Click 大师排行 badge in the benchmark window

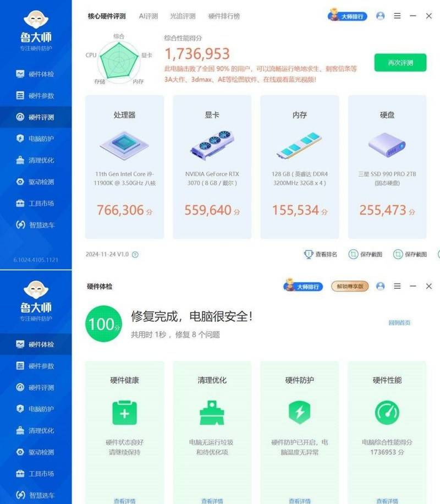(x=348, y=15)
